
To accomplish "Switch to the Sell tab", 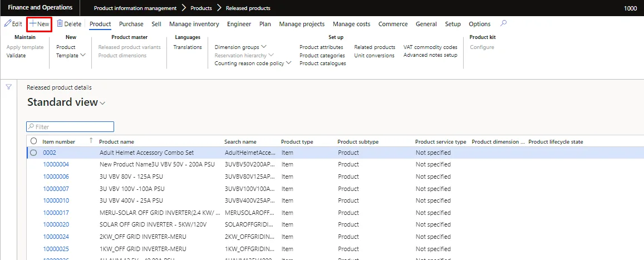I will coord(156,24).
